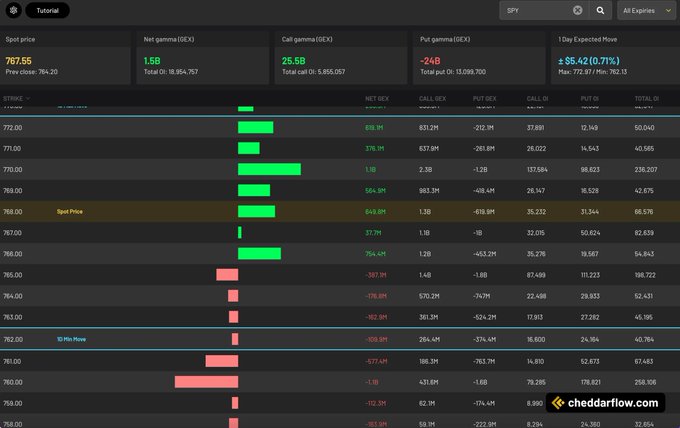The width and height of the screenshot is (680, 428).
Task: Select the 765.00 strike cell
Action: coord(13,275)
